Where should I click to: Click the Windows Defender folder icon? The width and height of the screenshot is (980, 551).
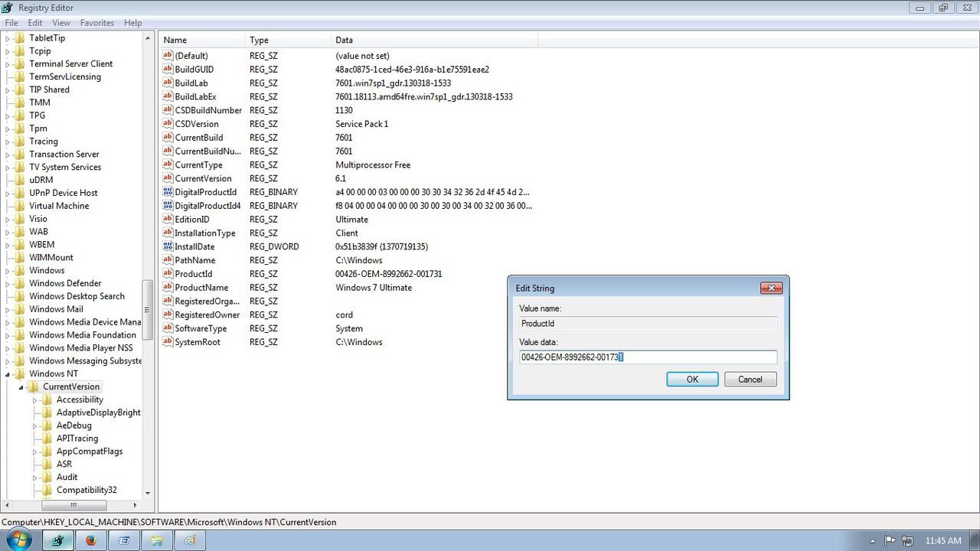click(19, 283)
